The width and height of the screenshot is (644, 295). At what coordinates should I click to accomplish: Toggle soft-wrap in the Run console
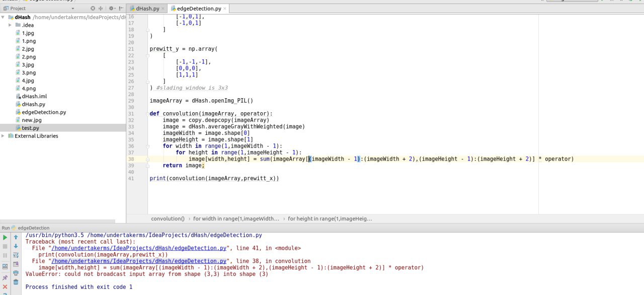[16, 255]
